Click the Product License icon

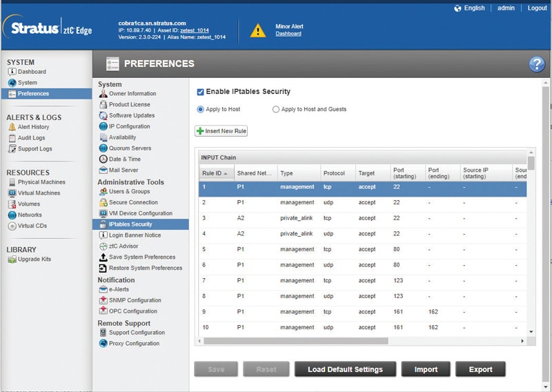(103, 105)
